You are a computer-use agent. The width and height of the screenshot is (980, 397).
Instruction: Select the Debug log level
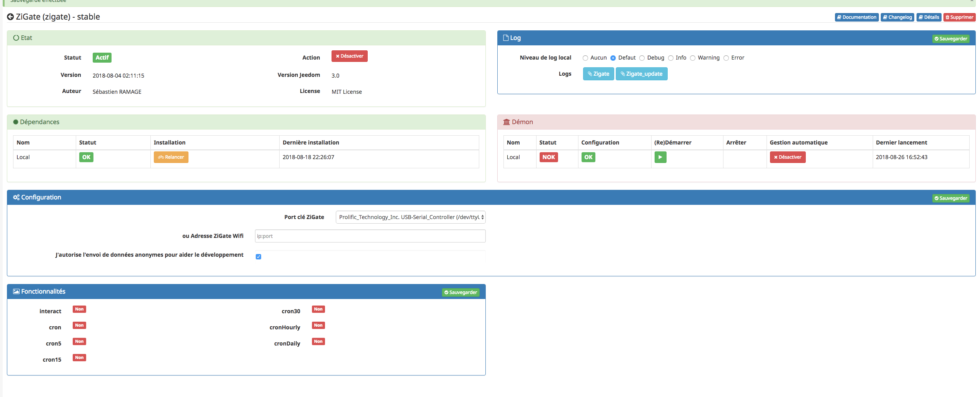pos(642,58)
